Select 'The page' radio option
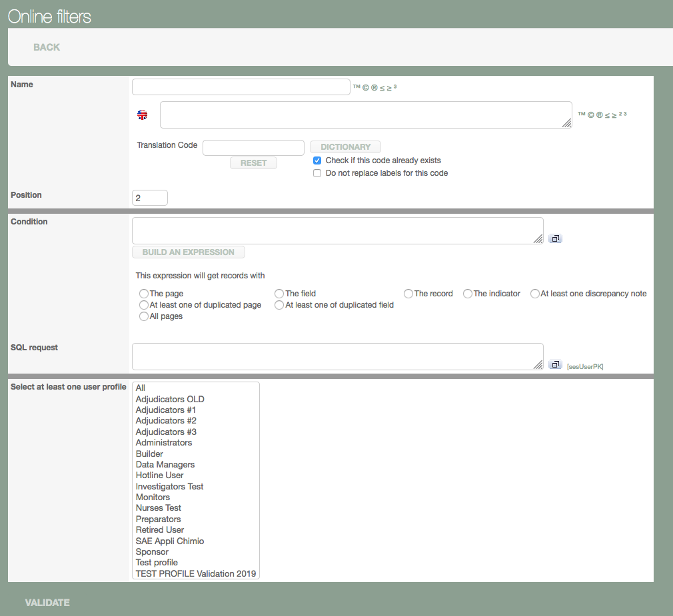The width and height of the screenshot is (673, 616). [x=144, y=294]
